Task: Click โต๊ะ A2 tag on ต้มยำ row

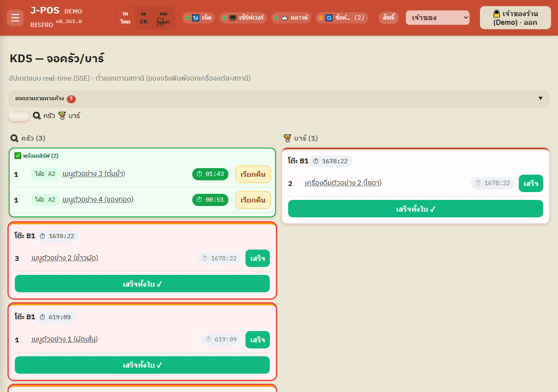Action: [45, 174]
